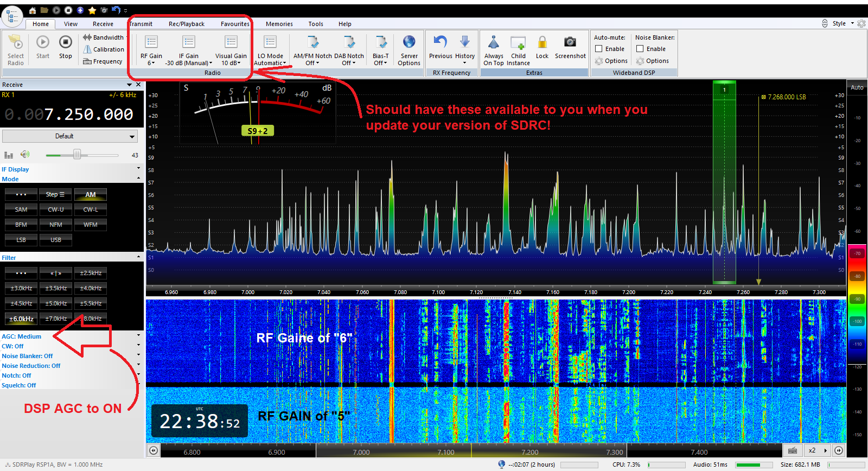The height and width of the screenshot is (471, 868).
Task: Enable the Noise Blanker checkbox
Action: pyautogui.click(x=640, y=49)
